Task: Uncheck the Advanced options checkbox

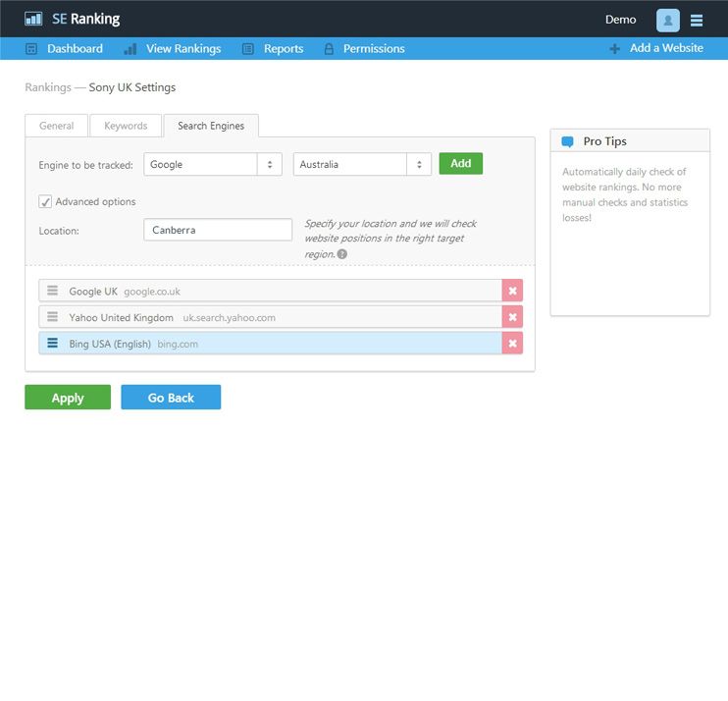Action: (x=45, y=201)
